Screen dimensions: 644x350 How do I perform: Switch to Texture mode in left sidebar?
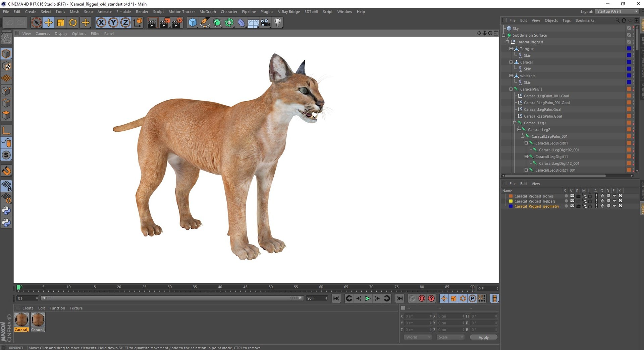(6, 66)
